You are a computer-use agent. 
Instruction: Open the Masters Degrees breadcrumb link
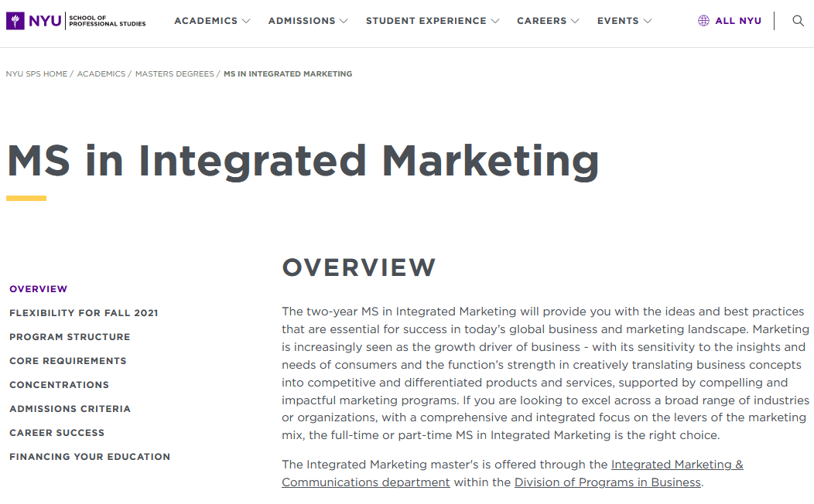point(174,73)
